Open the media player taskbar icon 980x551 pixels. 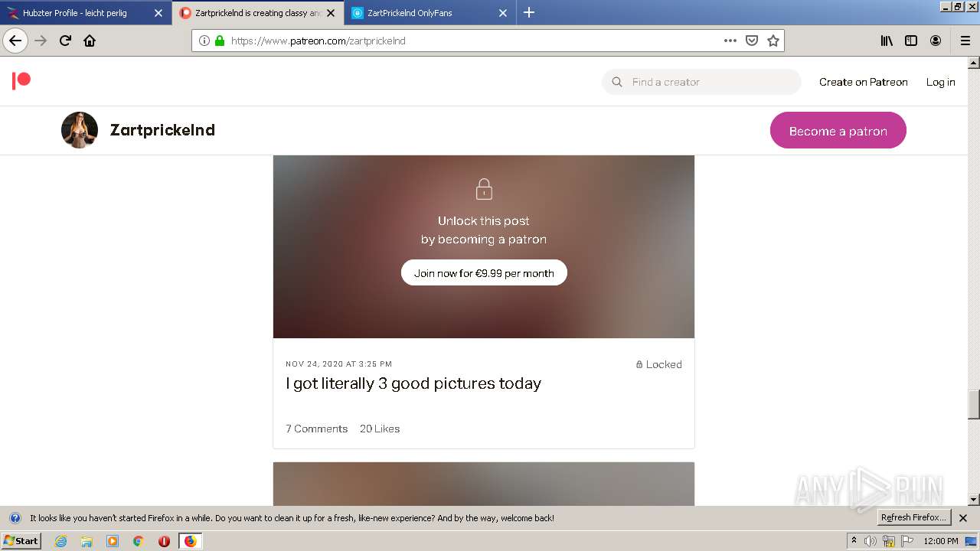coord(113,541)
